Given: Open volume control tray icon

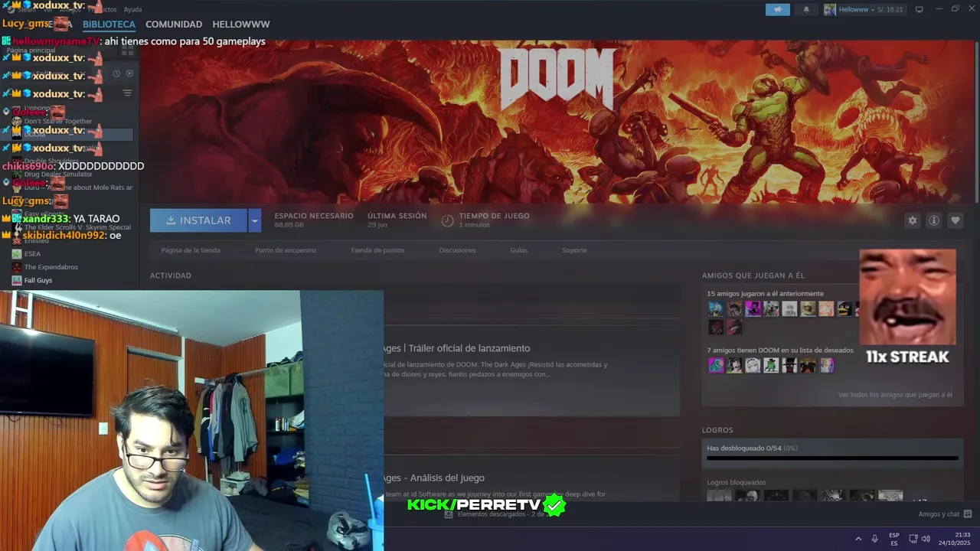Looking at the screenshot, I should 926,539.
